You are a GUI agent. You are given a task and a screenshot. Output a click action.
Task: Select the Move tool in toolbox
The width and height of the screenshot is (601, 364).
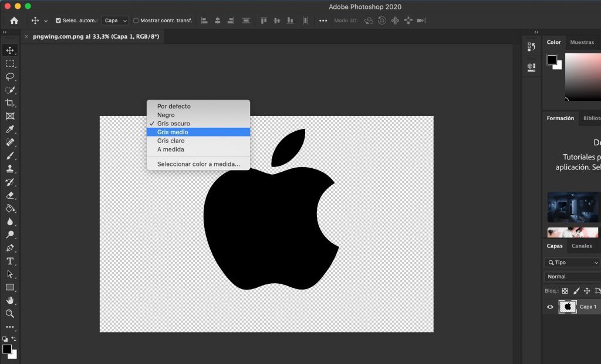[10, 50]
